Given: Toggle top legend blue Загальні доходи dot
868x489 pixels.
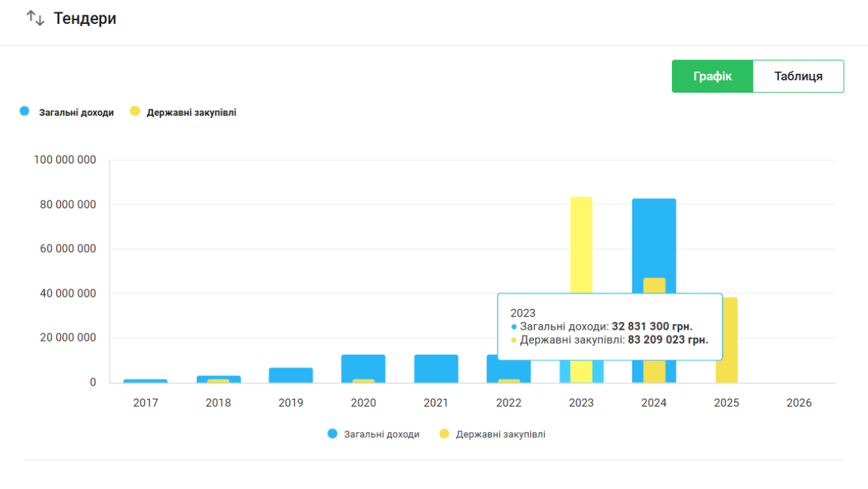Looking at the screenshot, I should pos(25,112).
